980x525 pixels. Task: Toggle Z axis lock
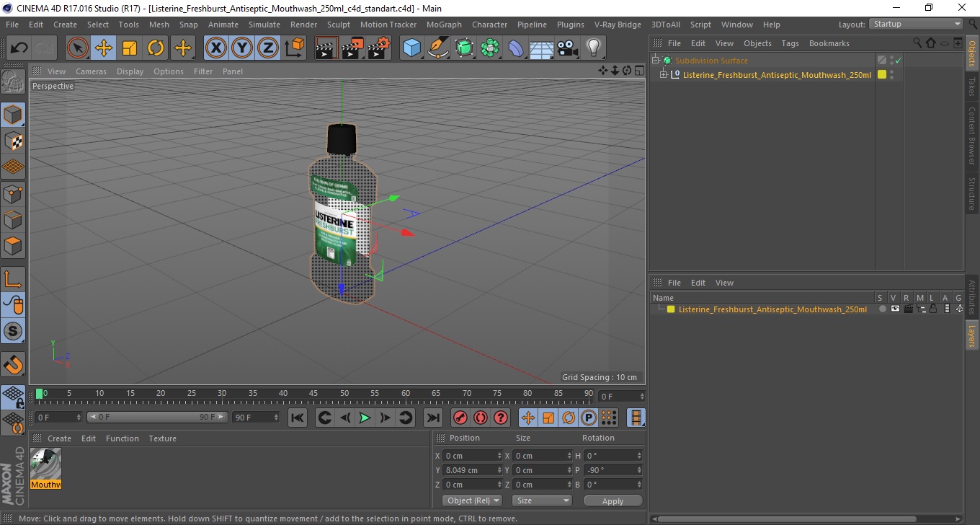pyautogui.click(x=268, y=48)
